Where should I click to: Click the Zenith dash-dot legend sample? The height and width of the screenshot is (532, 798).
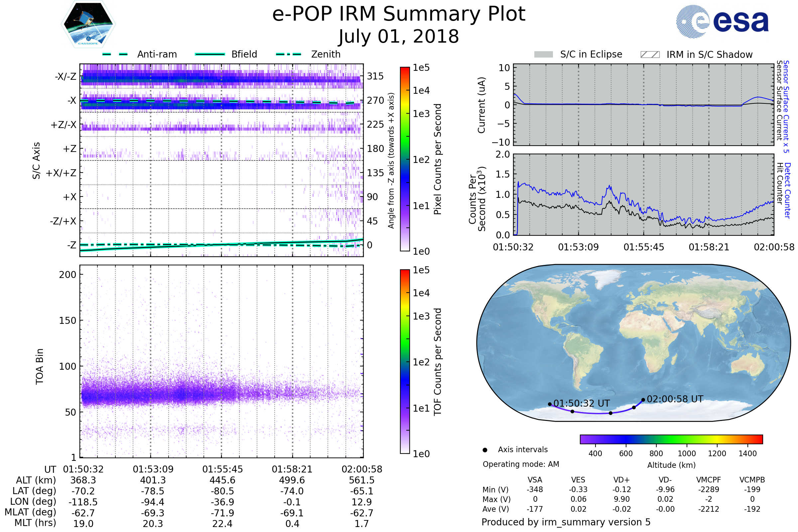(288, 54)
